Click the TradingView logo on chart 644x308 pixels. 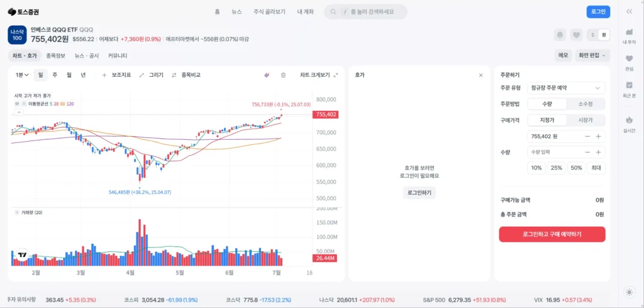coord(22,254)
